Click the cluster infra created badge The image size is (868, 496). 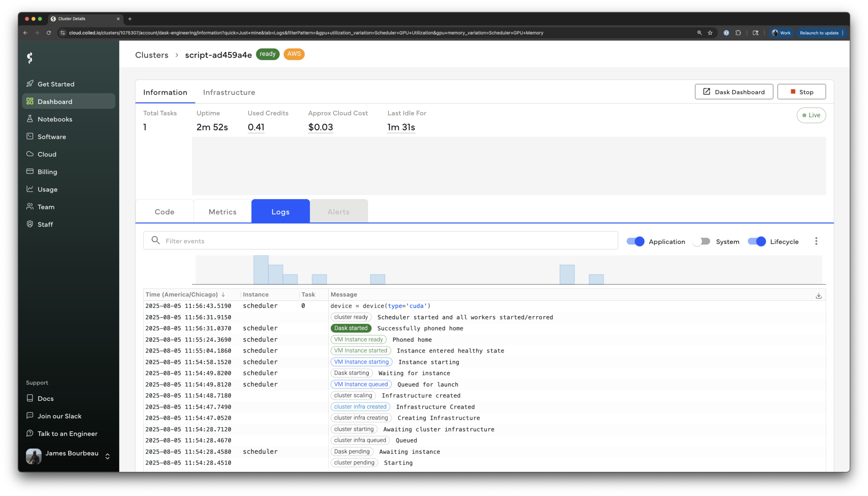tap(360, 406)
